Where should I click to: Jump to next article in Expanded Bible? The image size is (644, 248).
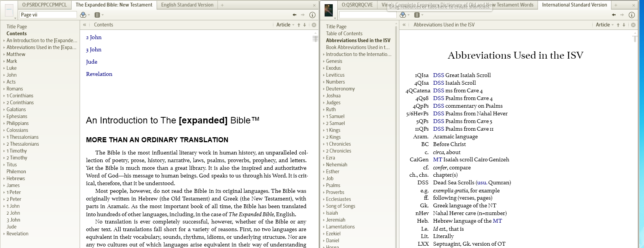click(x=305, y=25)
